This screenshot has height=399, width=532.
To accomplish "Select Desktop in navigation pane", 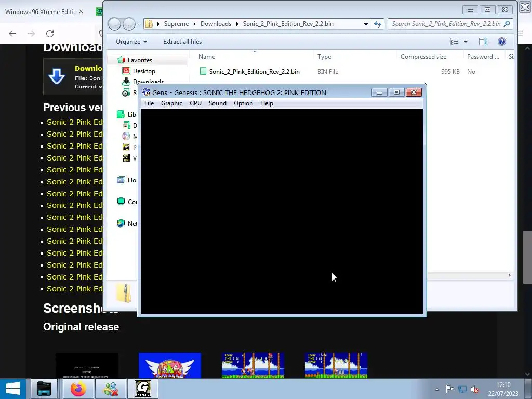I will pos(144,71).
